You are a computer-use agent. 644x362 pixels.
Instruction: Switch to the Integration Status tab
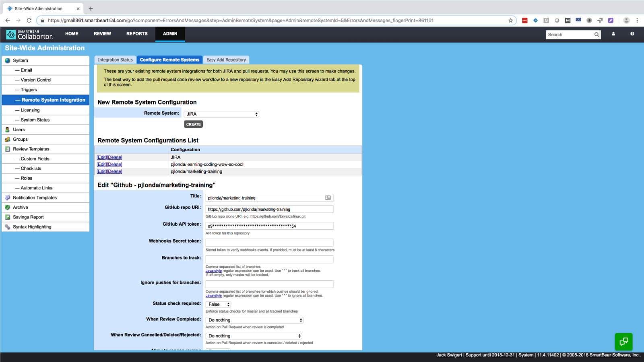click(x=115, y=60)
